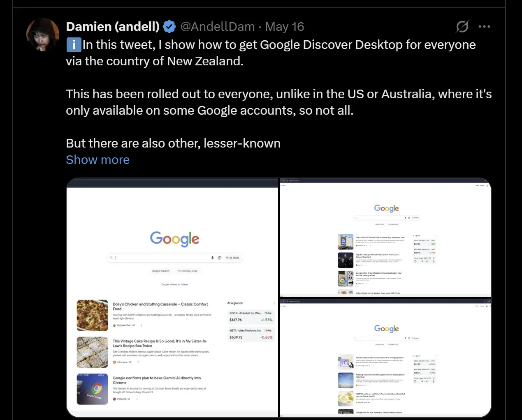This screenshot has width=522, height=420.
Task: Click the blue information emoji in tweet
Action: 74,45
